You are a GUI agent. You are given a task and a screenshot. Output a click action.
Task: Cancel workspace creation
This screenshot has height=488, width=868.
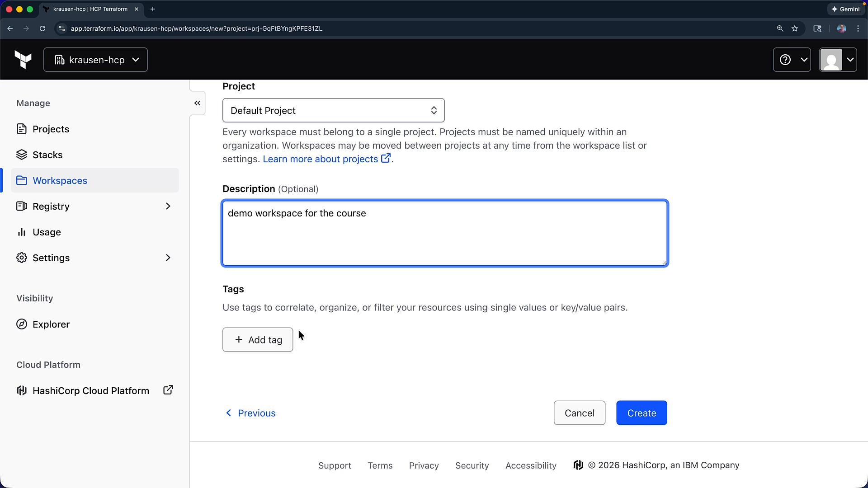(x=580, y=413)
